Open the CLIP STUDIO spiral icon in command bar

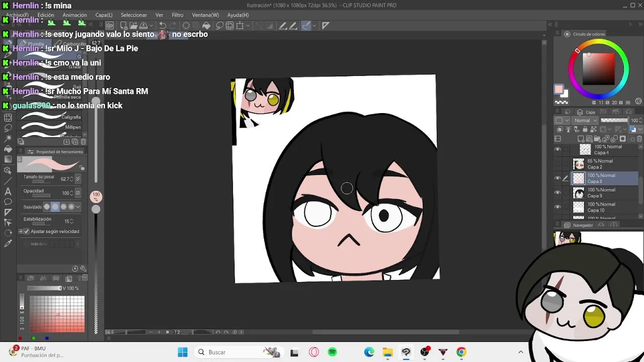click(110, 26)
